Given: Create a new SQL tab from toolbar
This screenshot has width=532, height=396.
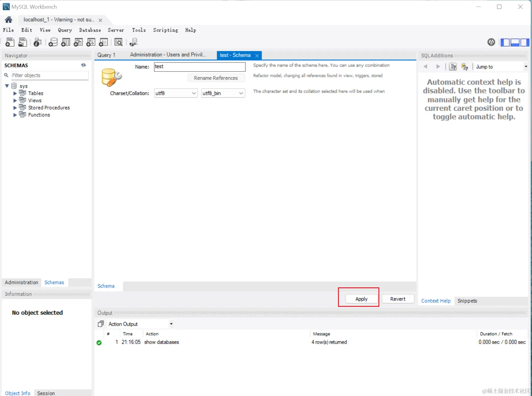Looking at the screenshot, I should tap(10, 42).
